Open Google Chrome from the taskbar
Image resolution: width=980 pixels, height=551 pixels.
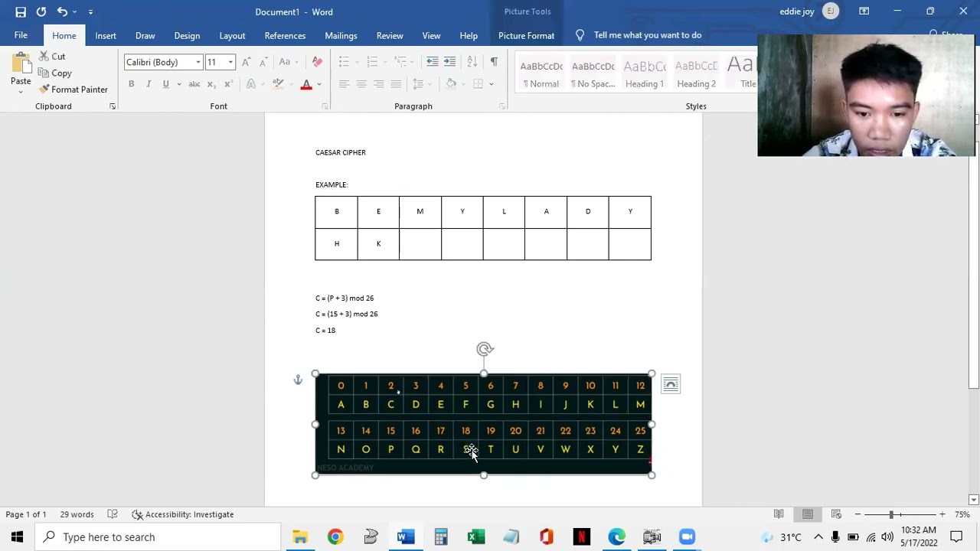pyautogui.click(x=335, y=537)
